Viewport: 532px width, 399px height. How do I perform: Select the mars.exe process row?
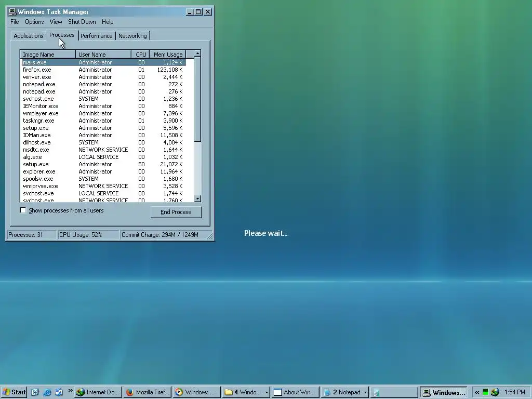tap(103, 62)
